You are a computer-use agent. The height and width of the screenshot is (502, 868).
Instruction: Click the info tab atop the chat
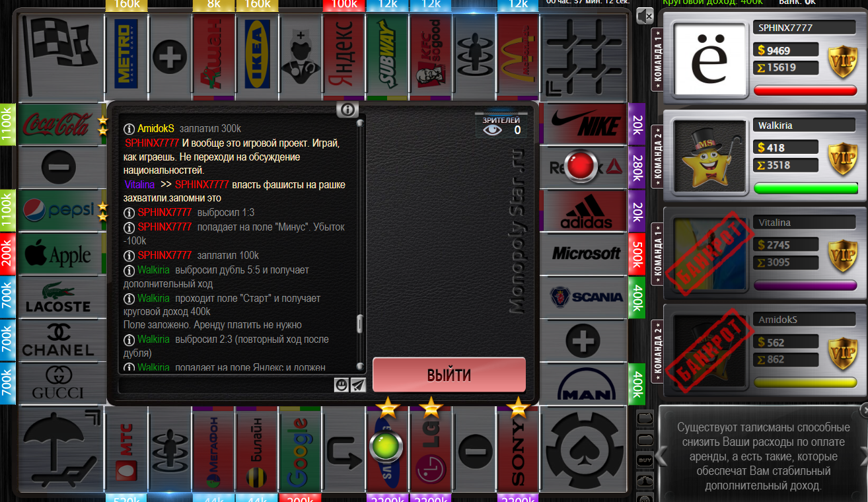(347, 110)
